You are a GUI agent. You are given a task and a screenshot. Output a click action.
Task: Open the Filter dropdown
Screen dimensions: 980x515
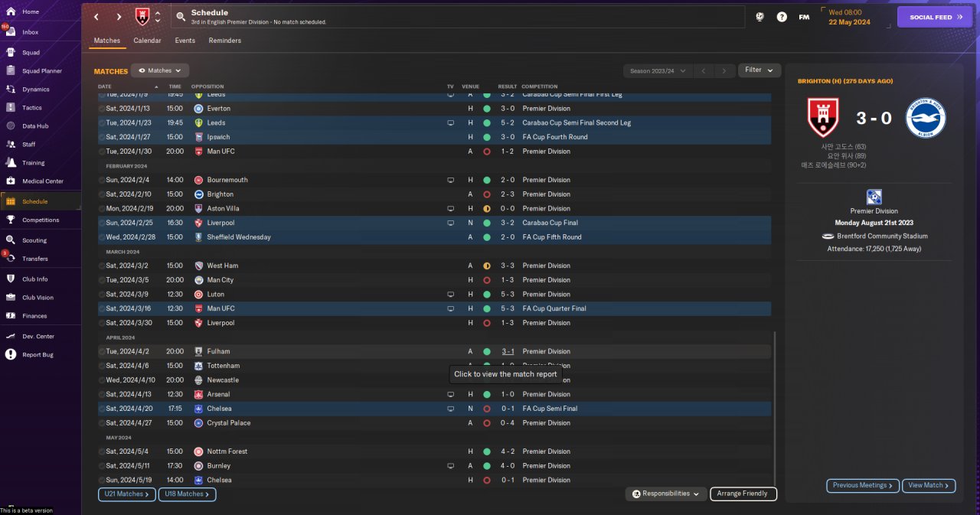(x=759, y=70)
